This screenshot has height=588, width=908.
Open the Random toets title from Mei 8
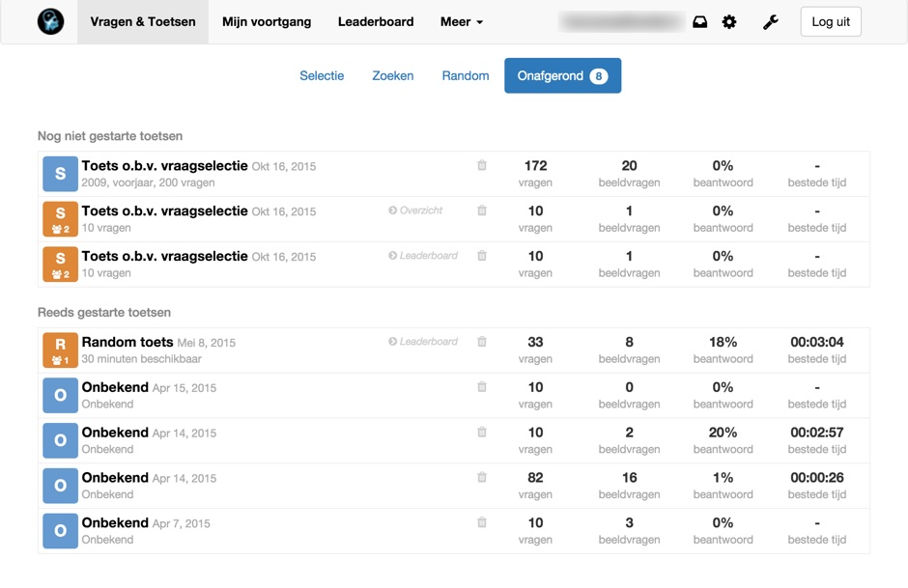tap(128, 342)
